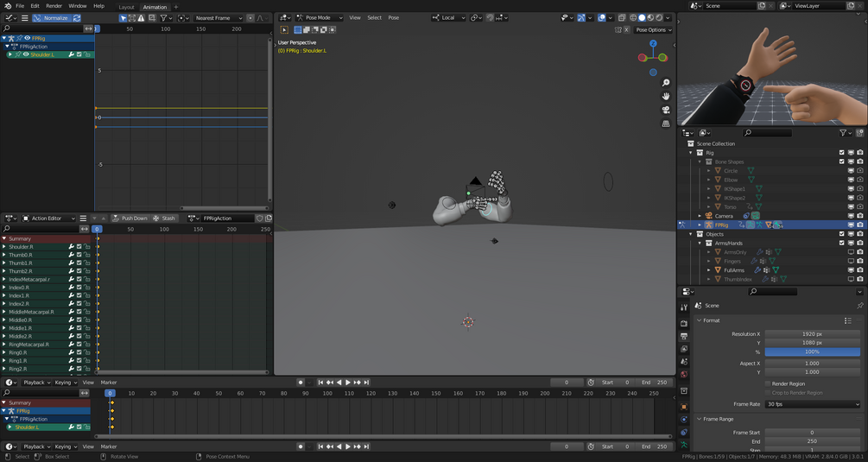Open the Edit menu
The height and width of the screenshot is (462, 868).
pyautogui.click(x=35, y=6)
